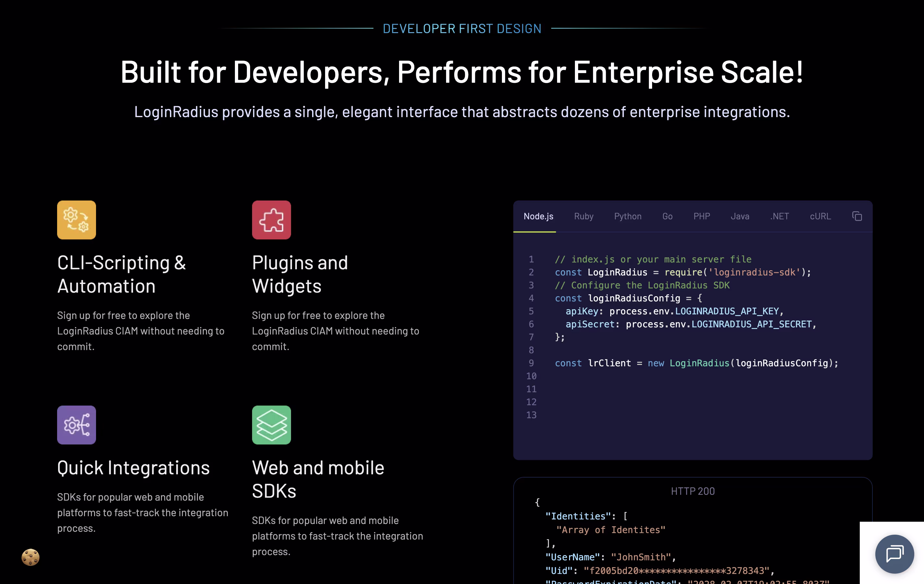
Task: Open cookie preferences icon
Action: [x=30, y=557]
